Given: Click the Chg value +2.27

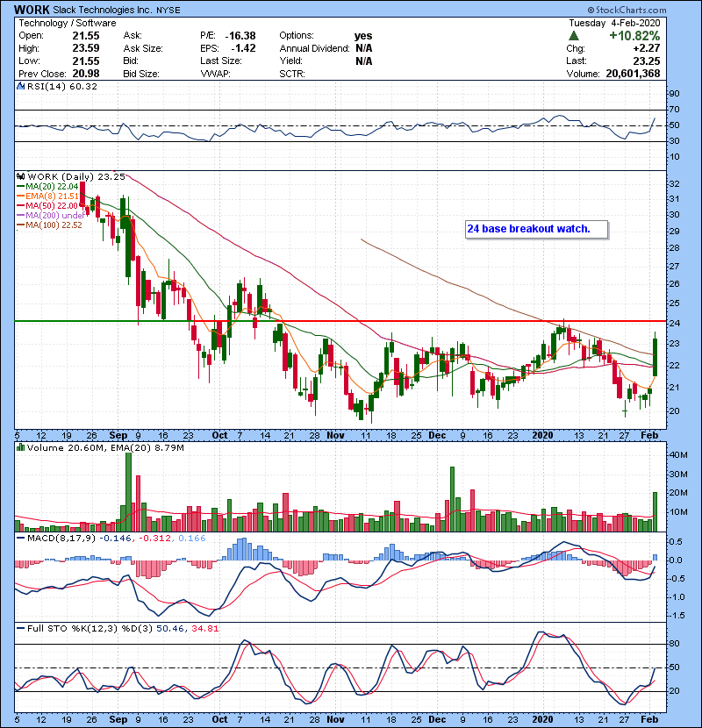Looking at the screenshot, I should click(646, 48).
